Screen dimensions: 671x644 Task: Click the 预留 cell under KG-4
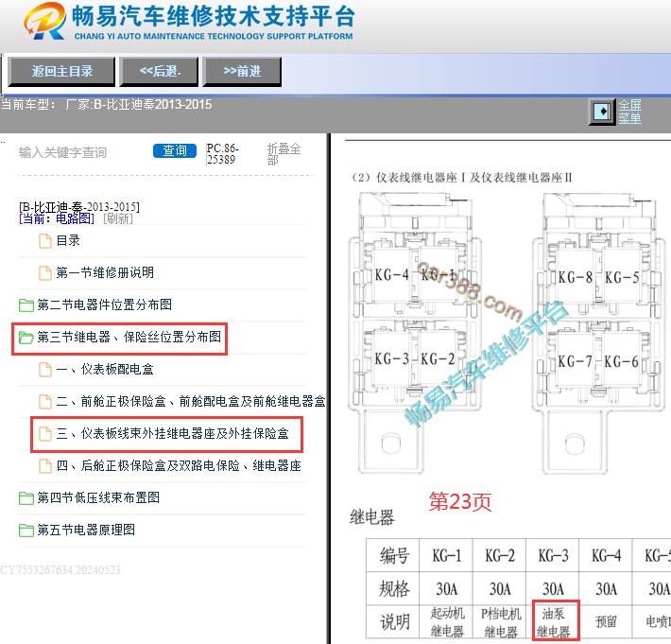[x=606, y=622]
